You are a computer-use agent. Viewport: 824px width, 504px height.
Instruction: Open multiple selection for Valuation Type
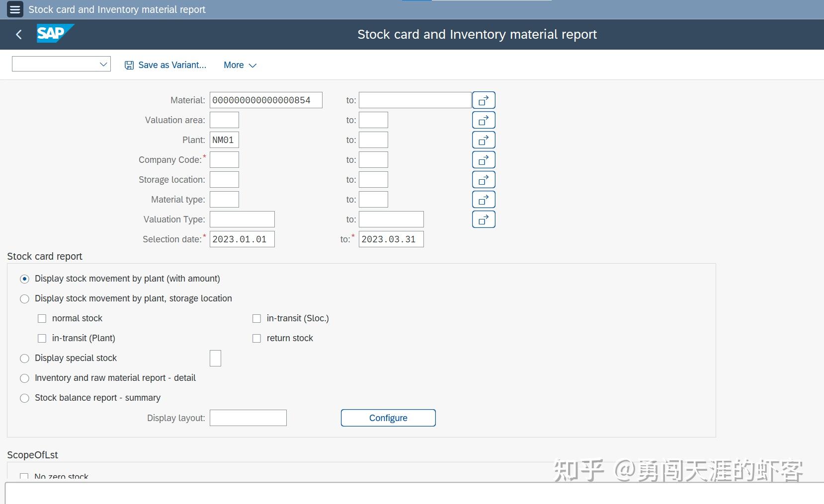[x=484, y=219]
